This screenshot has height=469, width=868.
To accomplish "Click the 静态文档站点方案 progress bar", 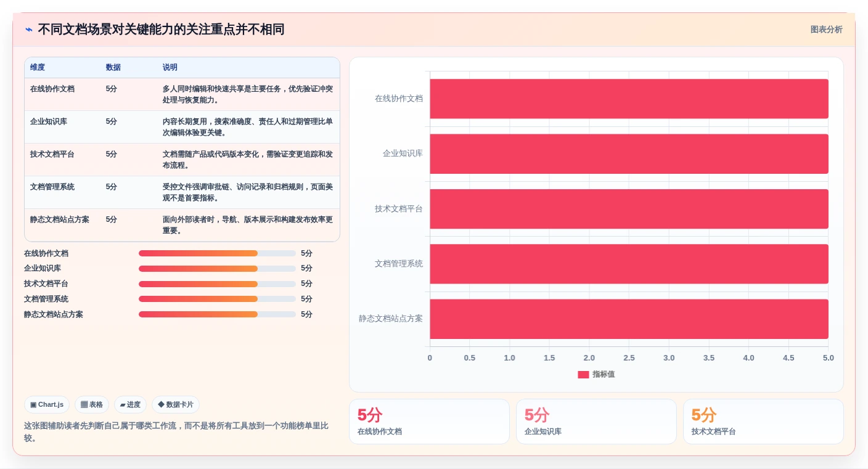I will click(x=217, y=314).
